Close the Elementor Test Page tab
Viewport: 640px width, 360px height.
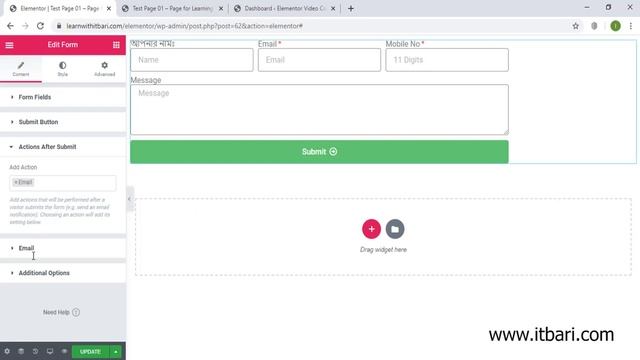[109, 9]
